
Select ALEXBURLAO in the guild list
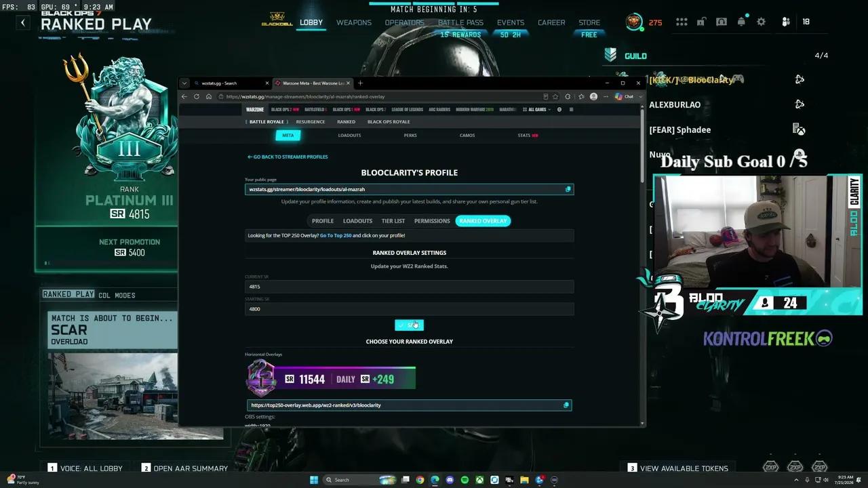point(675,104)
